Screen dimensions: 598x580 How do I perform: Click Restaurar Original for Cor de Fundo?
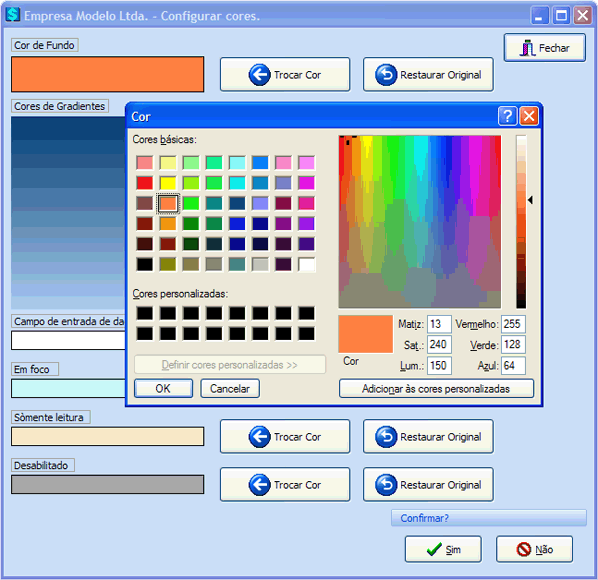(x=428, y=75)
